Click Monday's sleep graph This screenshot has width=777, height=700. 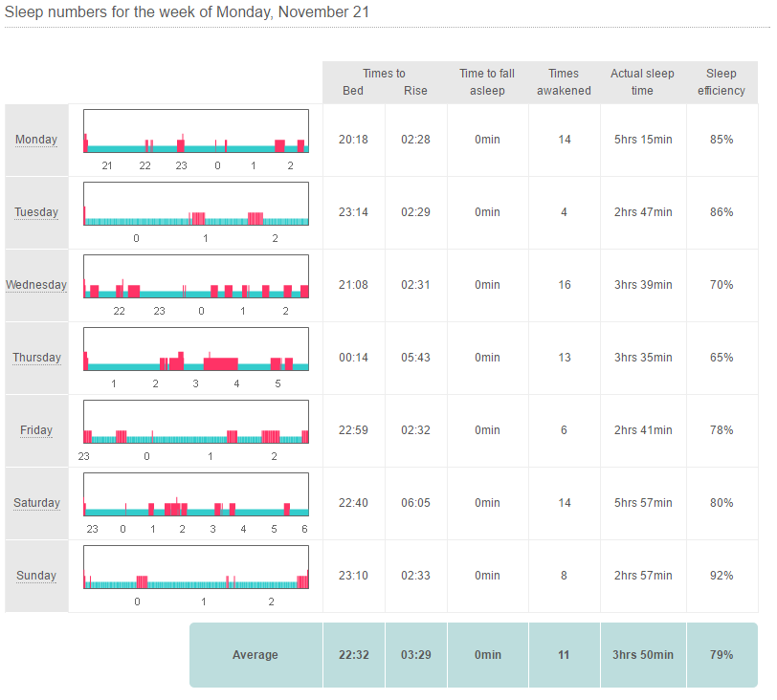tap(196, 131)
